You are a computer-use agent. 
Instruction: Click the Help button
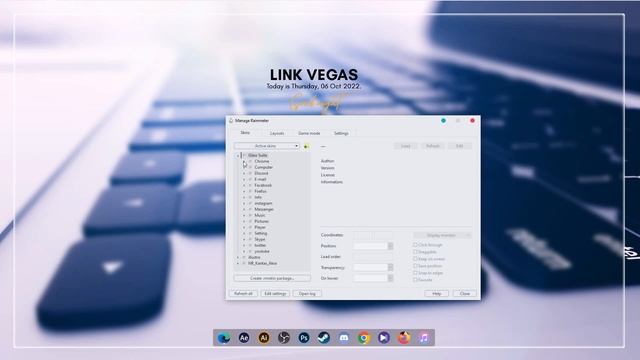click(436, 293)
